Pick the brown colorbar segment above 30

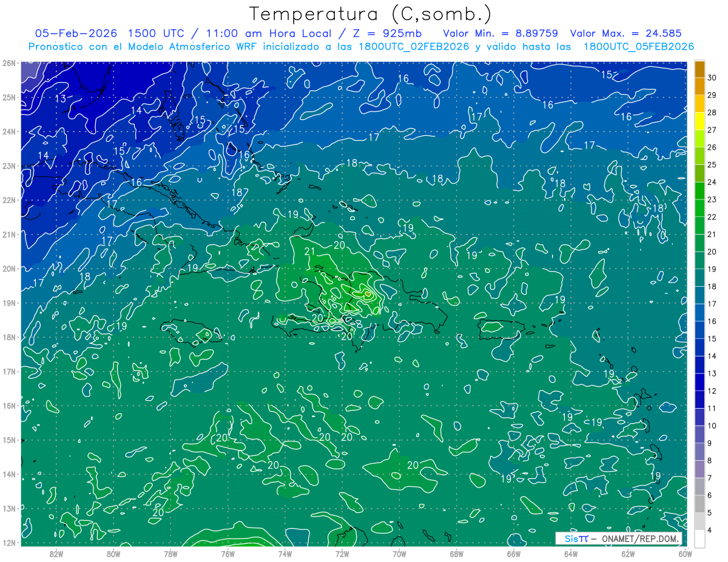coord(699,69)
